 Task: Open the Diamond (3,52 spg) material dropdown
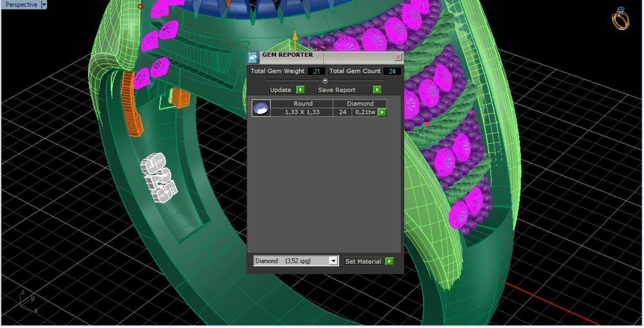(333, 261)
